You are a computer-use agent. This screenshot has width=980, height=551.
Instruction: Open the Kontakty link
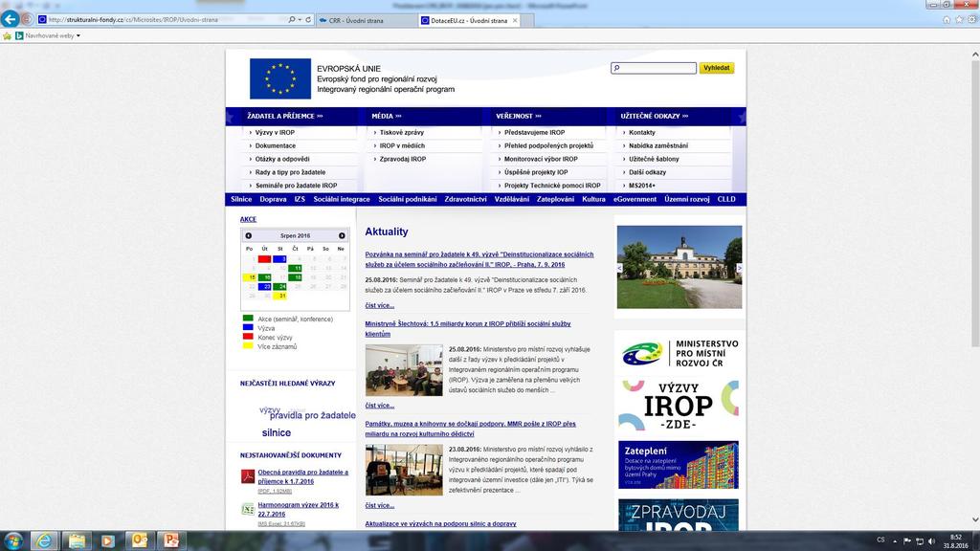click(642, 132)
